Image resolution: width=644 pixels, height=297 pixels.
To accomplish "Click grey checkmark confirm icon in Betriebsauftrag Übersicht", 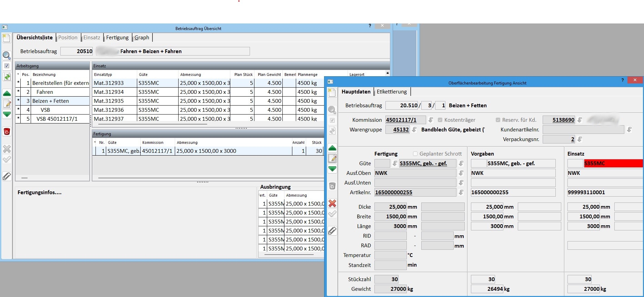I will tap(7, 159).
